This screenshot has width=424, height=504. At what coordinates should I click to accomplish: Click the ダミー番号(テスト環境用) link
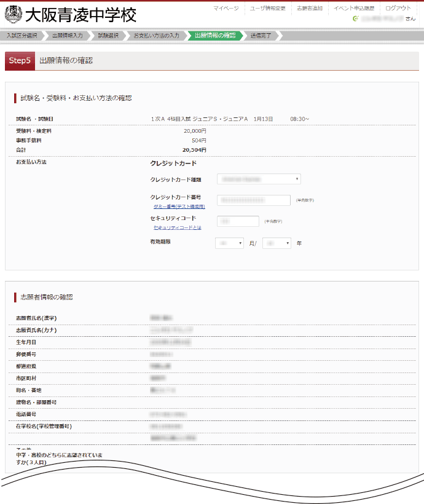coord(175,207)
